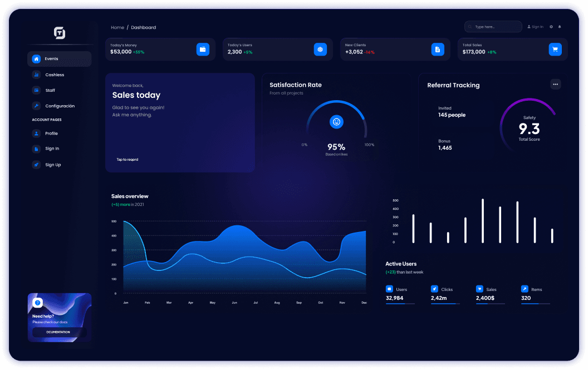Click the cart icon on Total Sales card
The height and width of the screenshot is (370, 588).
pyautogui.click(x=555, y=49)
